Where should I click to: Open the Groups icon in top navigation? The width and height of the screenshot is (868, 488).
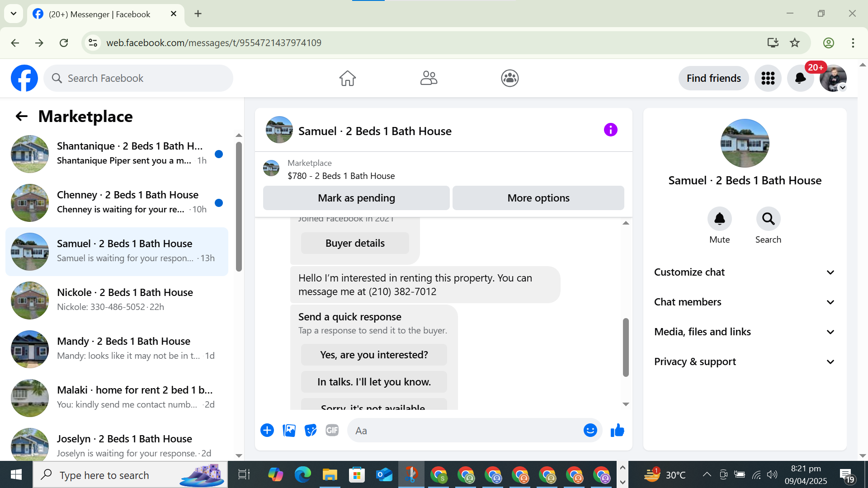510,78
